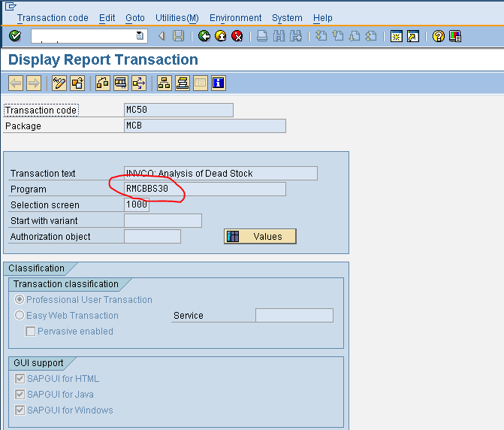
Task: Select Professional User Transaction radio button
Action: [20, 299]
